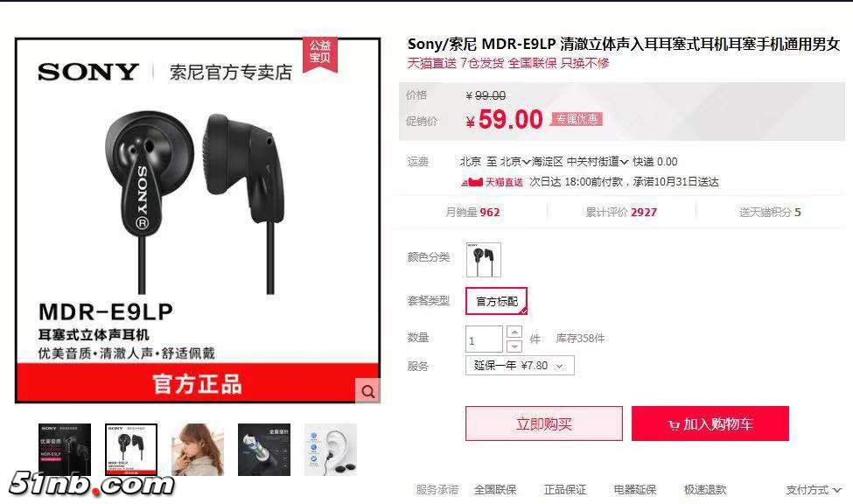Image resolution: width=853 pixels, height=504 pixels.
Task: Click the 加入购物车 add to cart button
Action: 710,423
